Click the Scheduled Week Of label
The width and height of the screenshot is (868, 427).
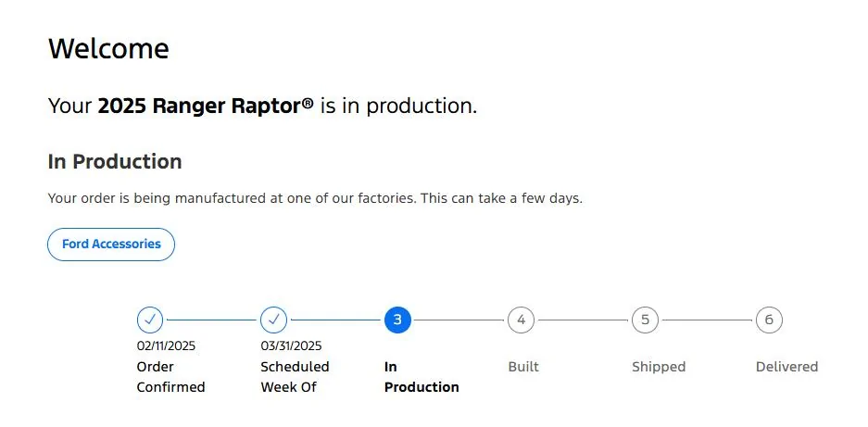[296, 377]
